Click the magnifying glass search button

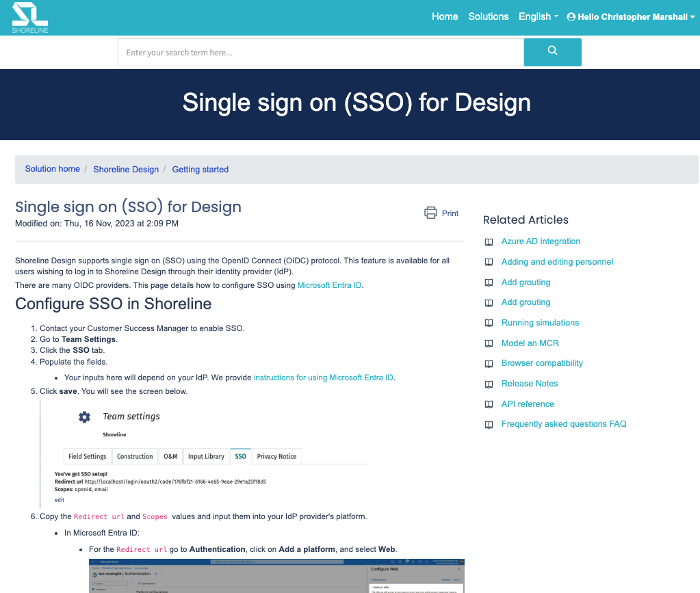(552, 52)
